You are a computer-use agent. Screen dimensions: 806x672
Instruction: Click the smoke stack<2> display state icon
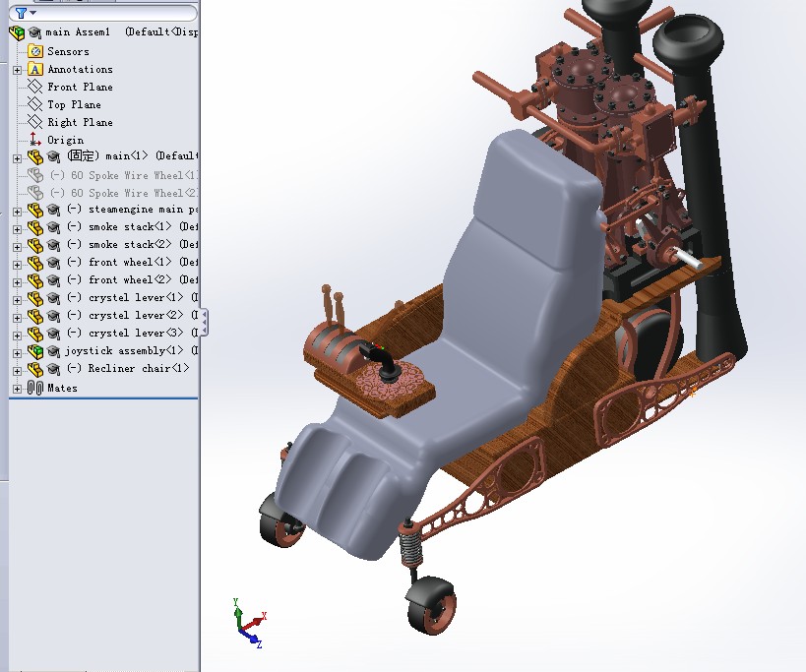coord(53,245)
